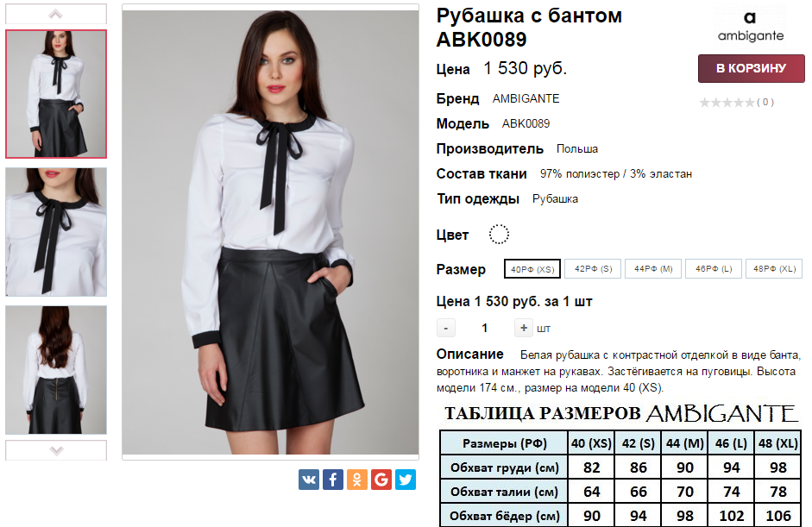812x527 pixels.
Task: Decrease quantity with the minus button
Action: point(446,328)
